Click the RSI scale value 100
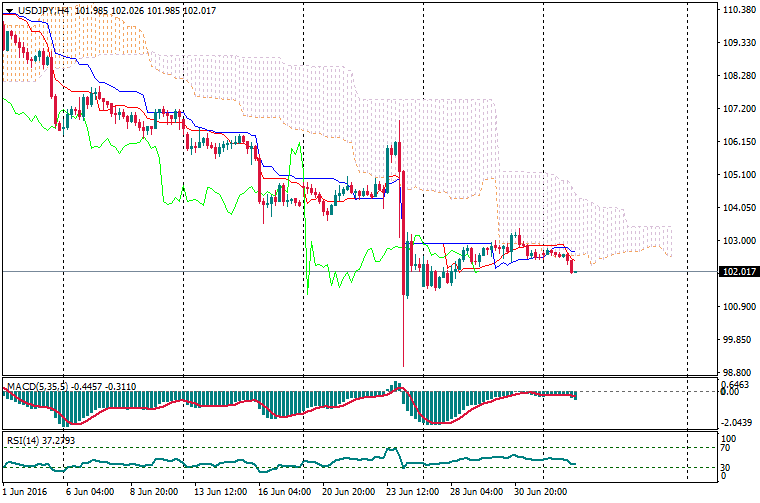The image size is (760, 503). (728, 439)
